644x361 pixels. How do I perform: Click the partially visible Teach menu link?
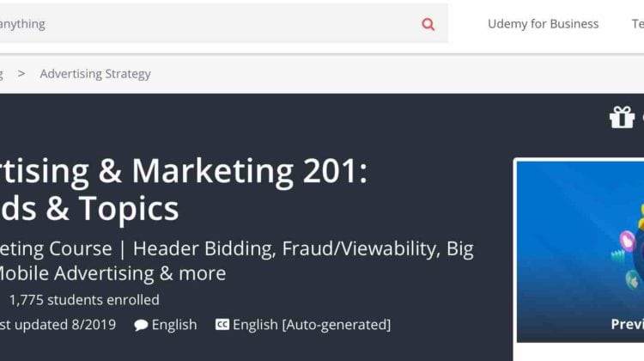click(x=638, y=24)
